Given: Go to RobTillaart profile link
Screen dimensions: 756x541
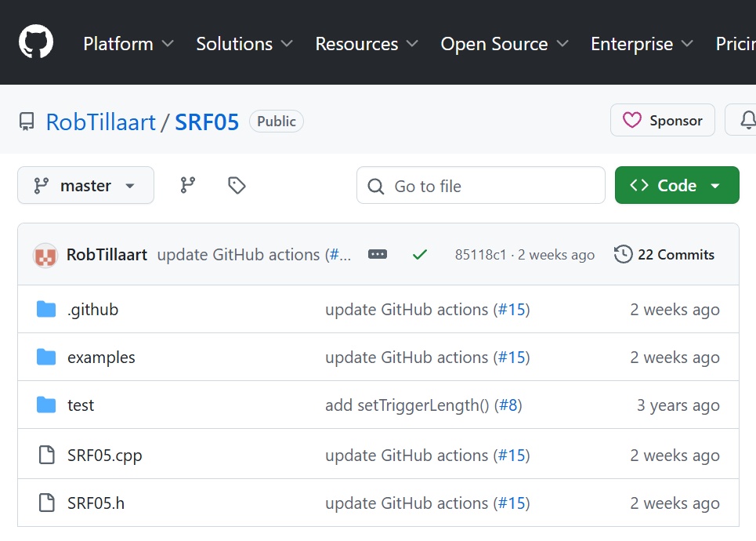Looking at the screenshot, I should click(x=101, y=122).
